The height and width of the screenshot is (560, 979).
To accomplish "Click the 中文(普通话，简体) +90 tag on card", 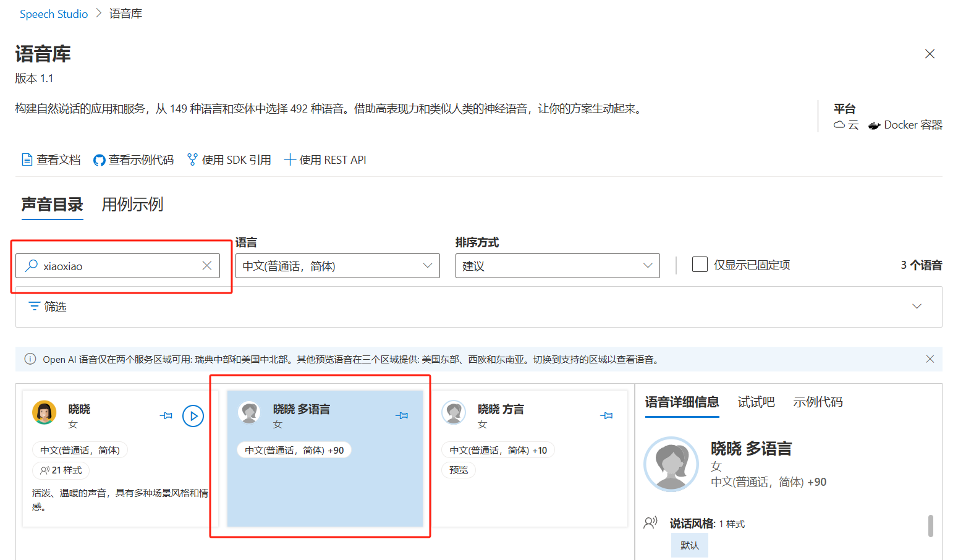I will tap(294, 450).
